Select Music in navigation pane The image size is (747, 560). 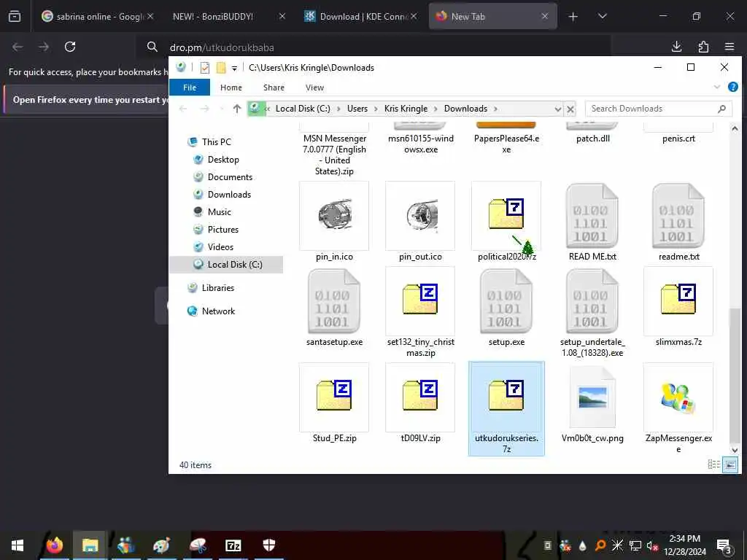pyautogui.click(x=219, y=212)
